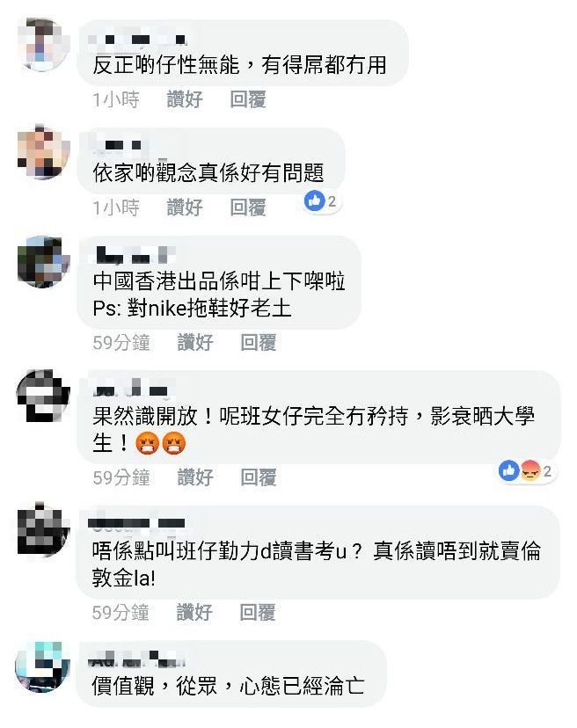Click the angry reaction icon beside count 2
The width and height of the screenshot is (577, 728).
[x=530, y=470]
